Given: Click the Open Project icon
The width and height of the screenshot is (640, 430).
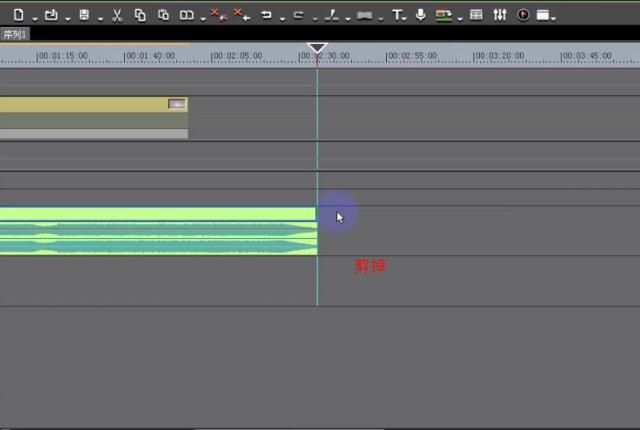Looking at the screenshot, I should click(51, 15).
